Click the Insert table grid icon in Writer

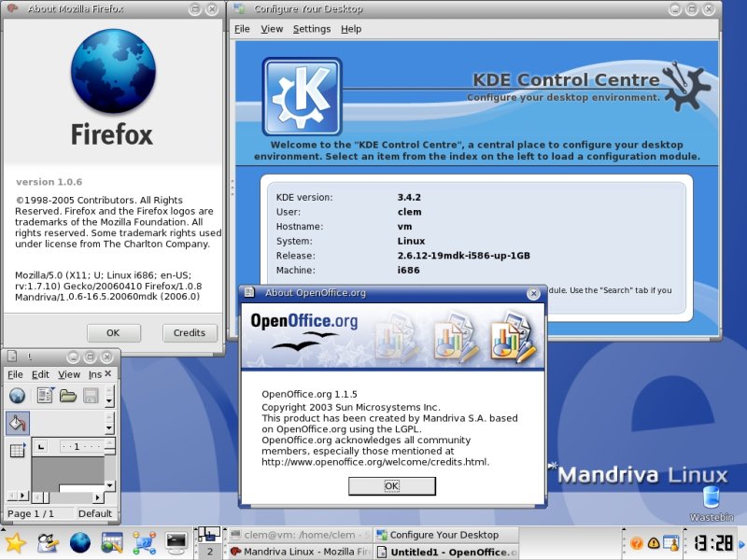[18, 450]
